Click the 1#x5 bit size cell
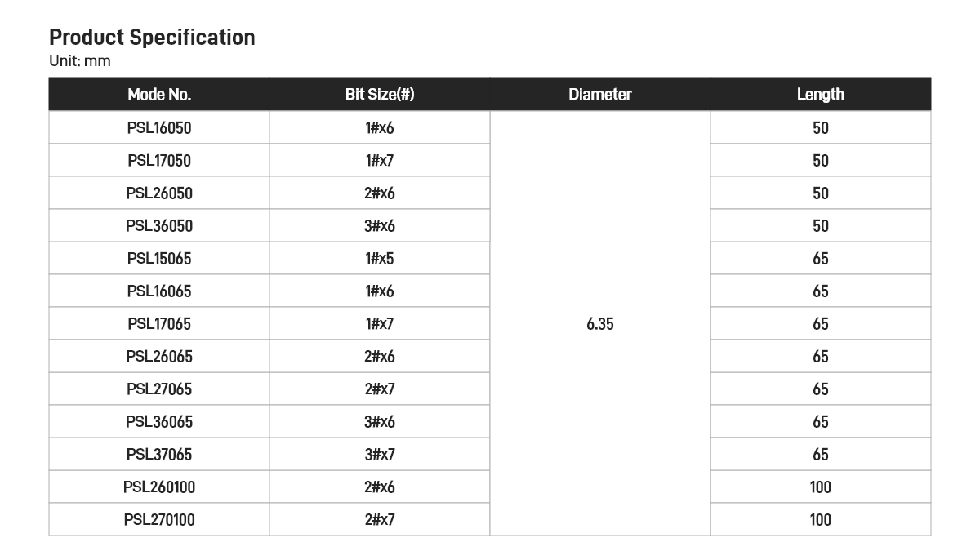This screenshot has height=560, width=980. pyautogui.click(x=380, y=259)
